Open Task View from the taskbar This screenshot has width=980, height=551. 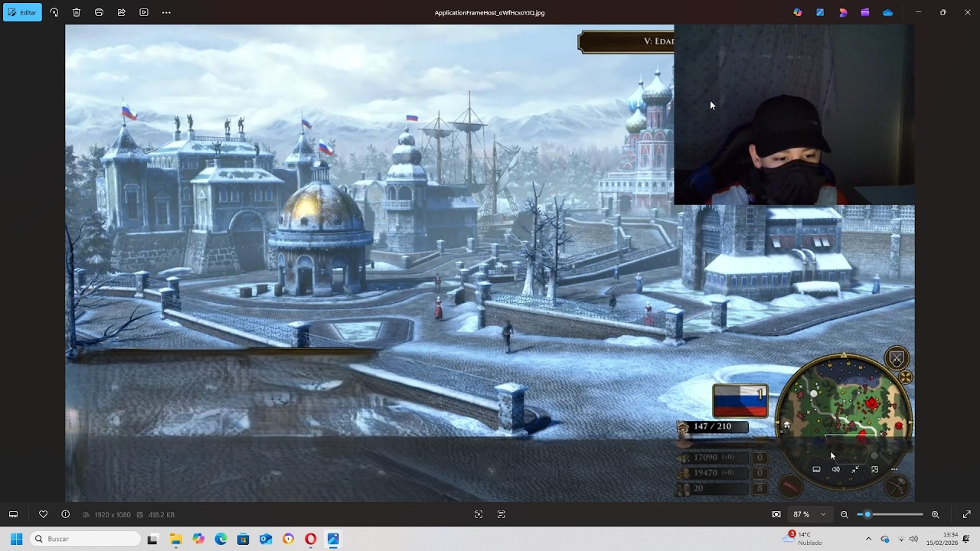pos(152,539)
